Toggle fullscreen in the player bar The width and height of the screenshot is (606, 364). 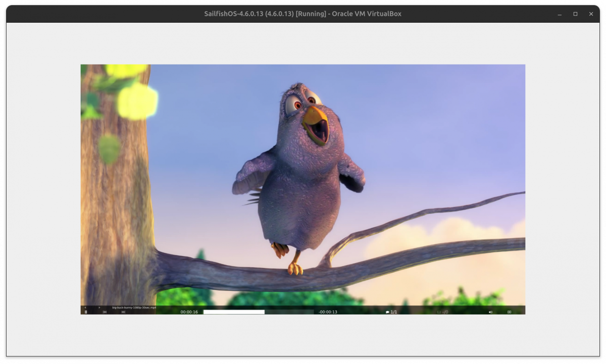tap(509, 312)
